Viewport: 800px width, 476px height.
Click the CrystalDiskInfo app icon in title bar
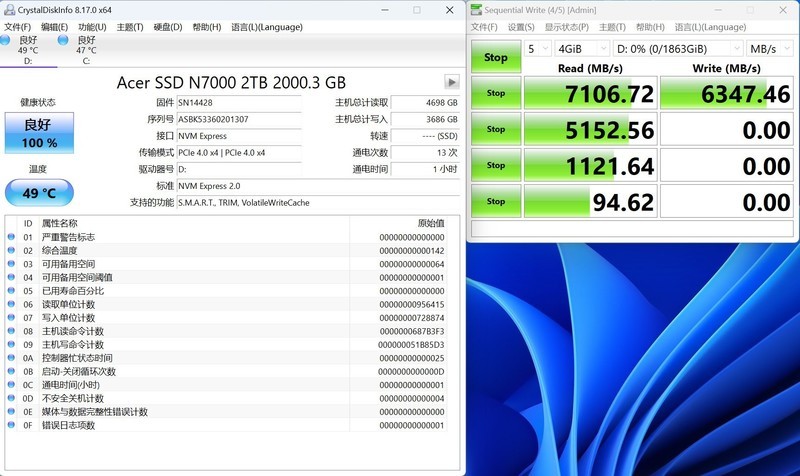pyautogui.click(x=9, y=10)
